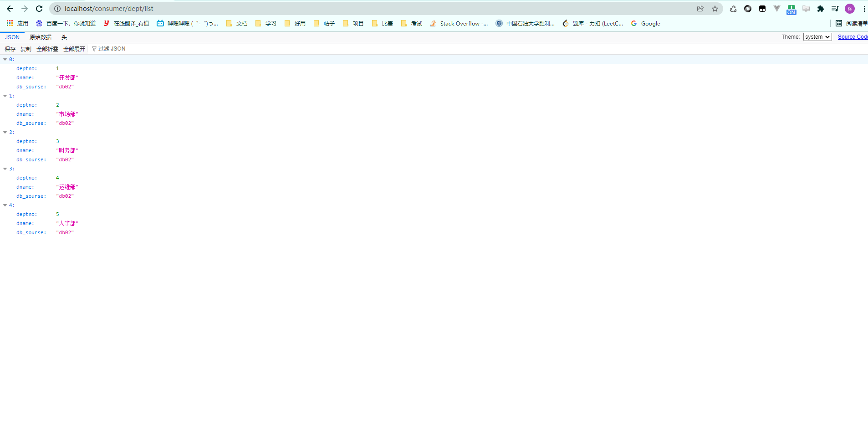Open the green ON extension icon
The image size is (868, 437).
tap(791, 10)
